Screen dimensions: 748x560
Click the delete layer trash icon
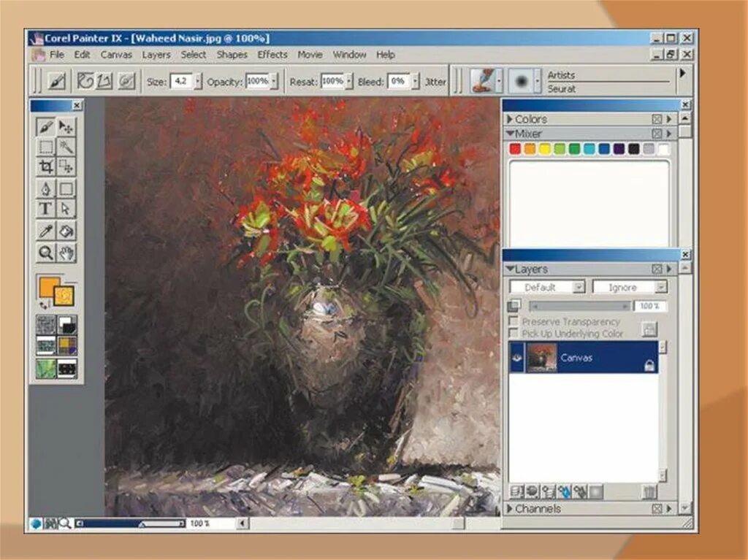pyautogui.click(x=649, y=492)
